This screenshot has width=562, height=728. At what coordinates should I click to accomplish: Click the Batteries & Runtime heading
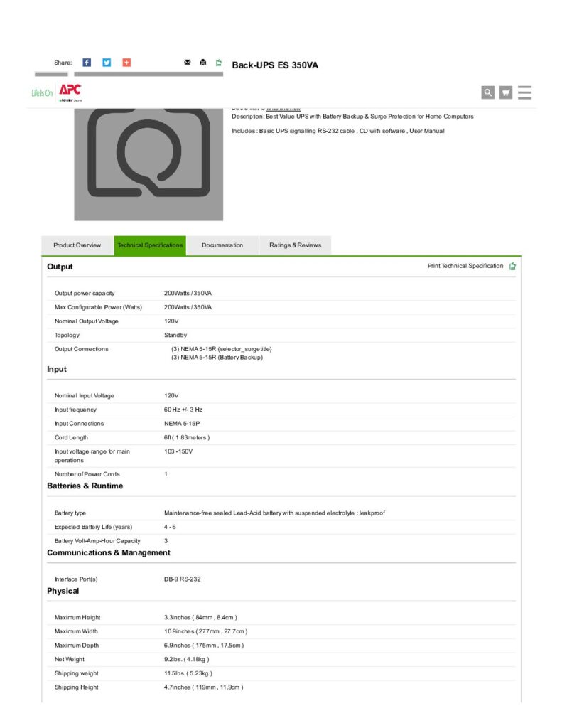point(85,486)
